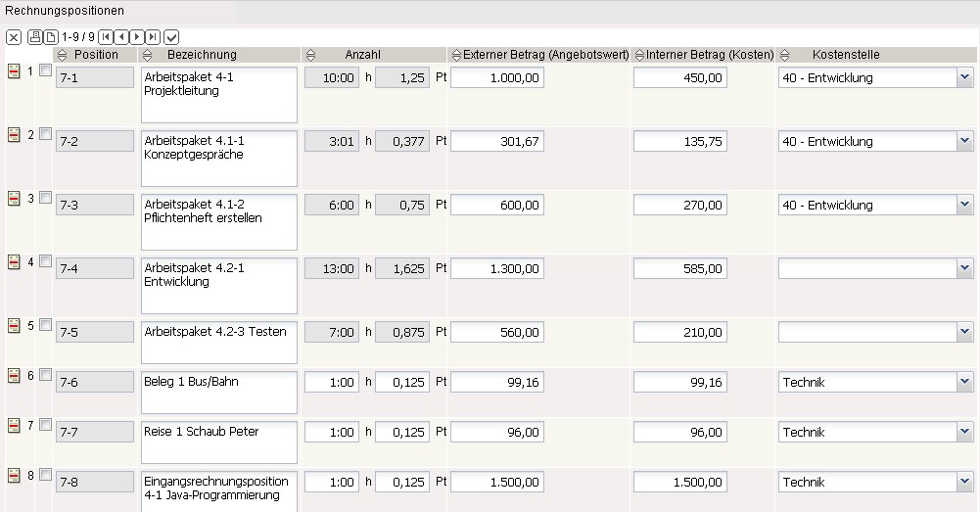
Task: Click Bezeichnung field Arbeitspaket 4.2-3 Testen
Action: [x=219, y=343]
